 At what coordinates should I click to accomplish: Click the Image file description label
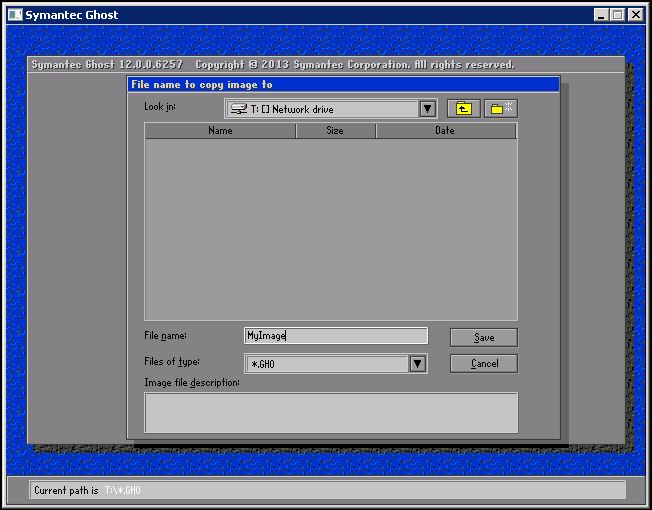pyautogui.click(x=192, y=382)
